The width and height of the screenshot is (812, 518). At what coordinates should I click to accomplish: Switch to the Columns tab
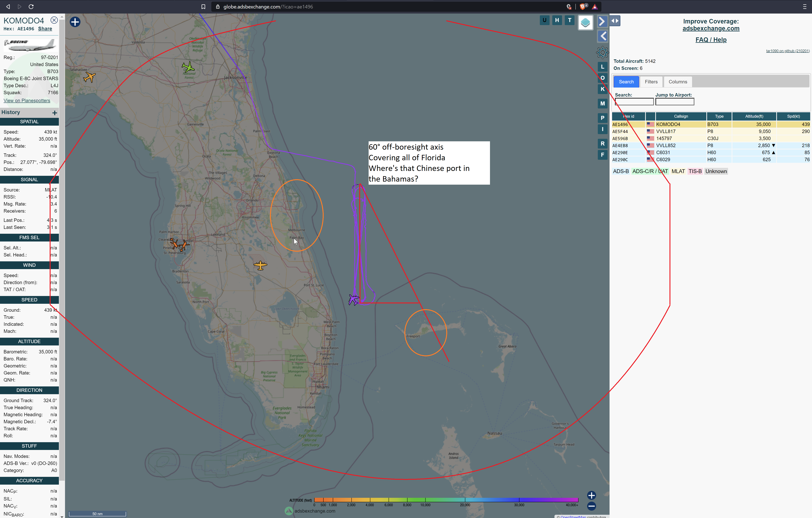point(677,82)
